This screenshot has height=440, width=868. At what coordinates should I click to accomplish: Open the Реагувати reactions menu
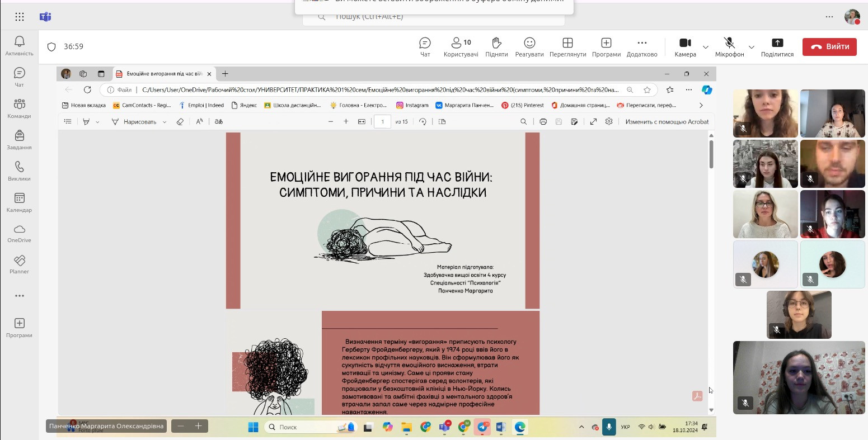coord(529,47)
